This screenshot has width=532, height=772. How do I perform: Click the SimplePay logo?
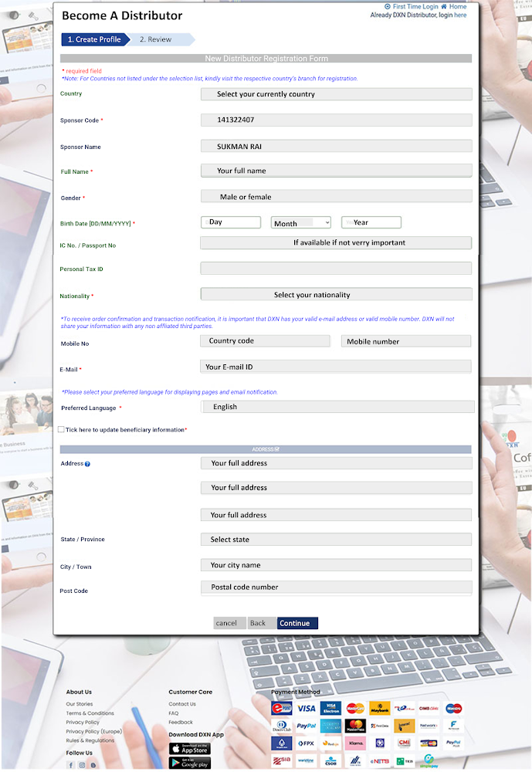[x=429, y=760]
